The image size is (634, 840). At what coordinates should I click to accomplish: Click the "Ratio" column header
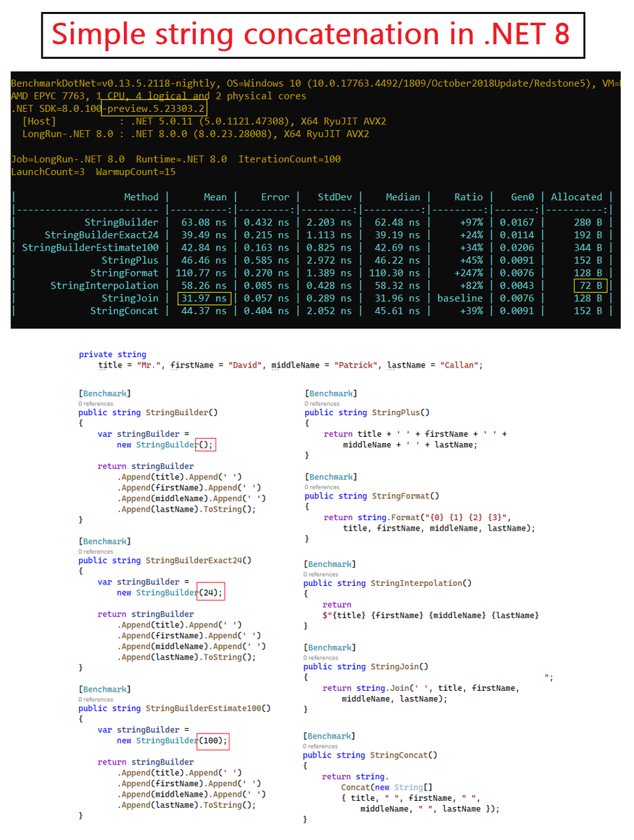469,197
